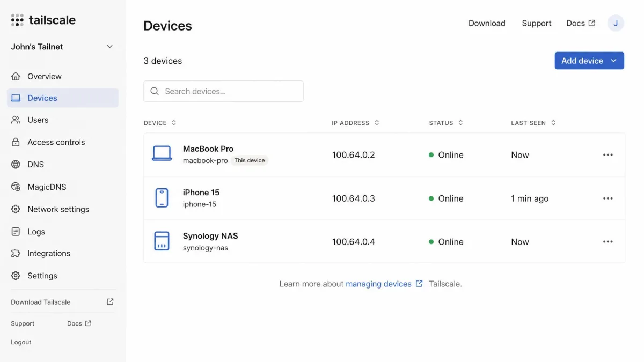Click the Integrations puzzle icon
The height and width of the screenshot is (362, 644).
(16, 253)
